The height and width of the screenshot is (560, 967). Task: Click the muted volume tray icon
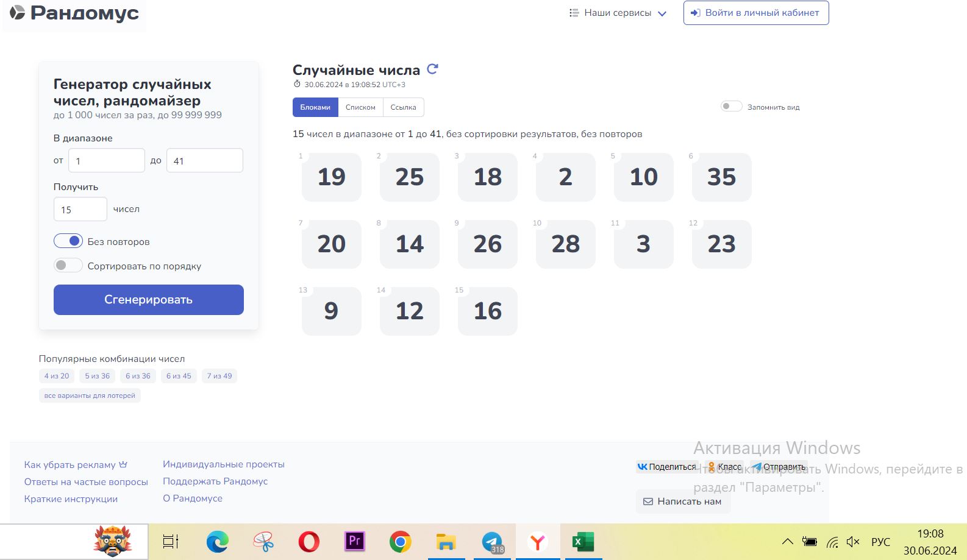853,541
